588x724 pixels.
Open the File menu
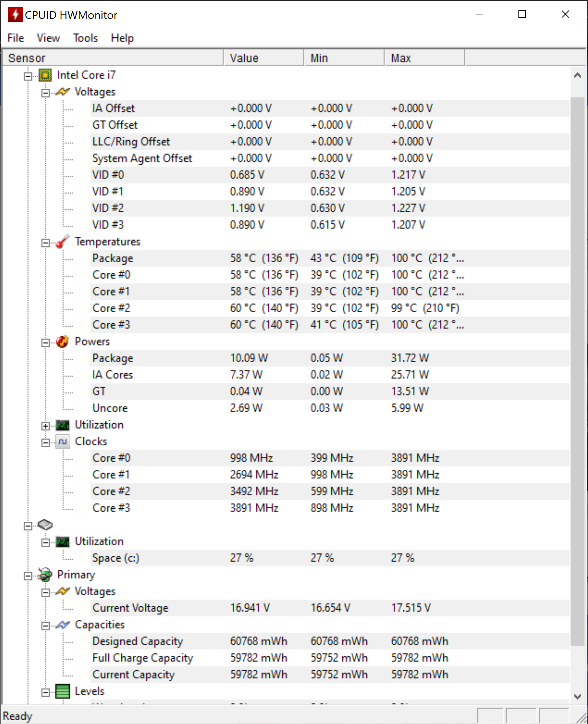click(x=16, y=38)
